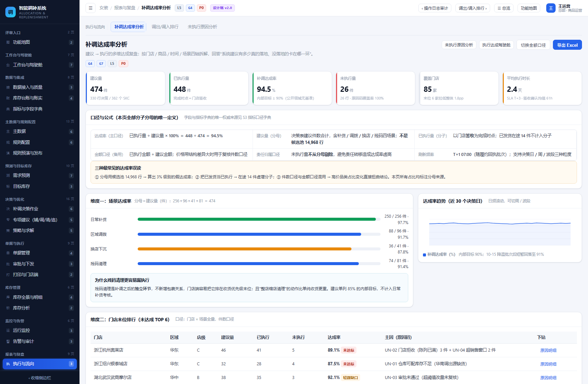
Task: Open 告警与审计 sidebar item
Action: [x=40, y=342]
